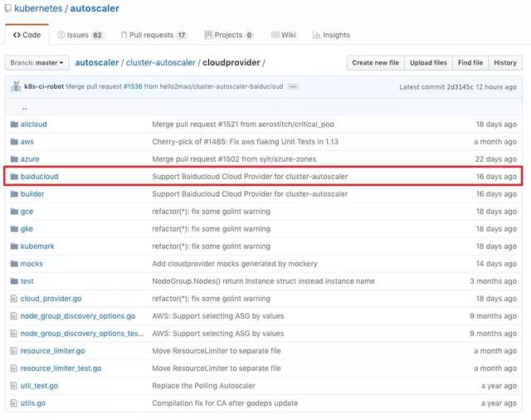531x420 pixels.
Task: Open resource_limiter.go file
Action: click(x=52, y=351)
